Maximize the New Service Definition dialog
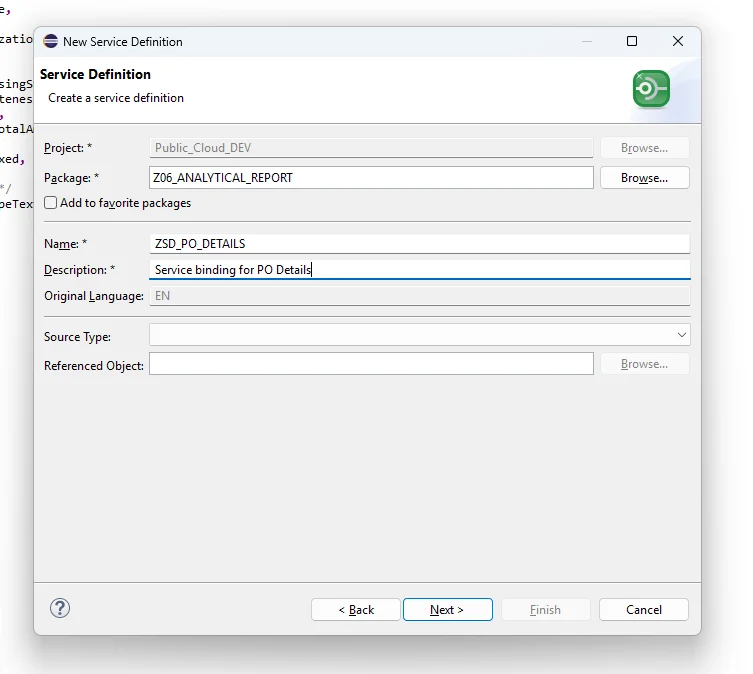 point(632,41)
